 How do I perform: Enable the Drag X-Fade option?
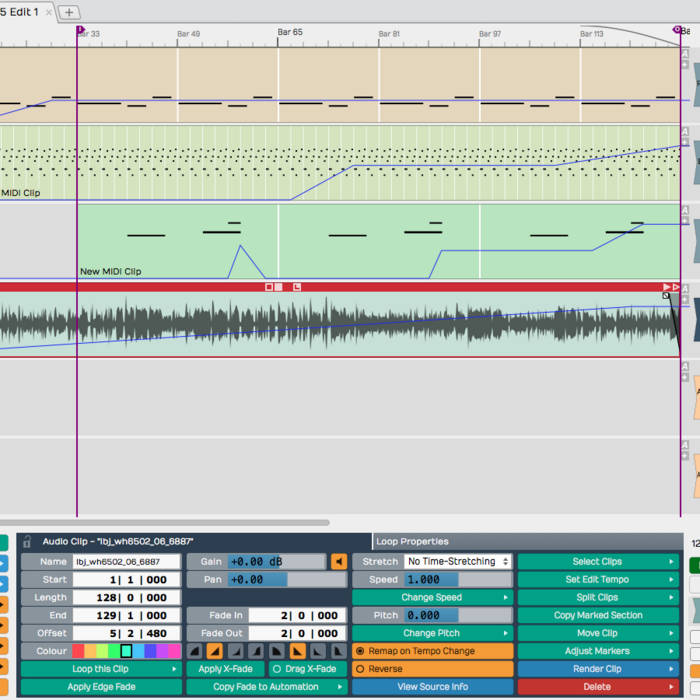click(x=304, y=669)
